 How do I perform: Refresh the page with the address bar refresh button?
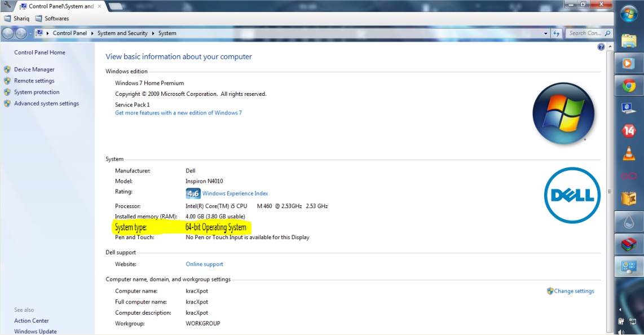coord(556,33)
